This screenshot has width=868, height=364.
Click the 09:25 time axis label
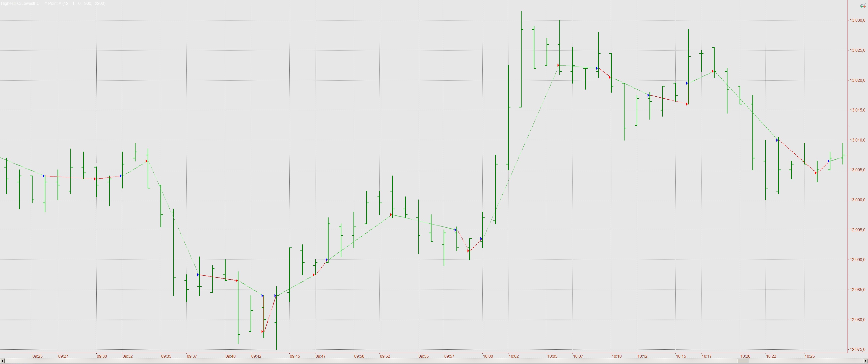[37, 356]
